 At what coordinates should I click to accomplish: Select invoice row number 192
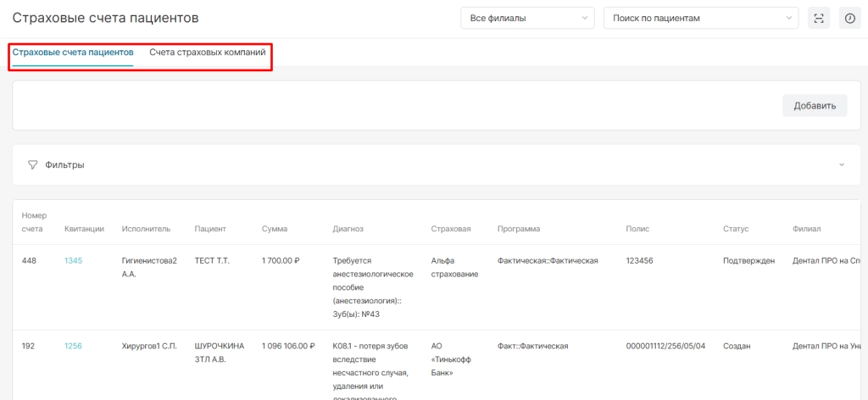click(x=30, y=346)
